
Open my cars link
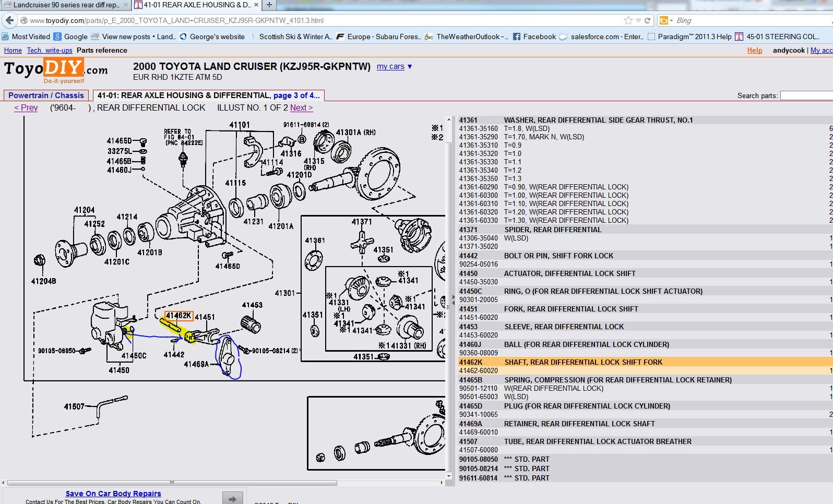390,66
